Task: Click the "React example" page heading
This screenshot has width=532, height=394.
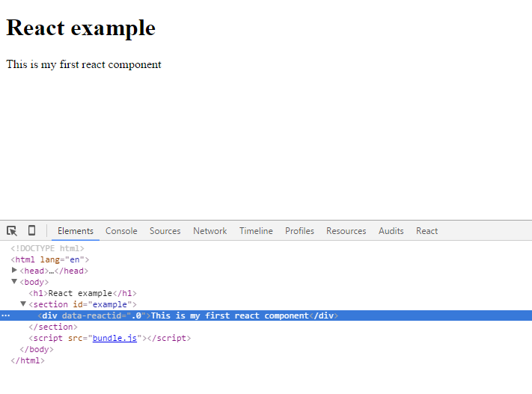Action: click(81, 28)
